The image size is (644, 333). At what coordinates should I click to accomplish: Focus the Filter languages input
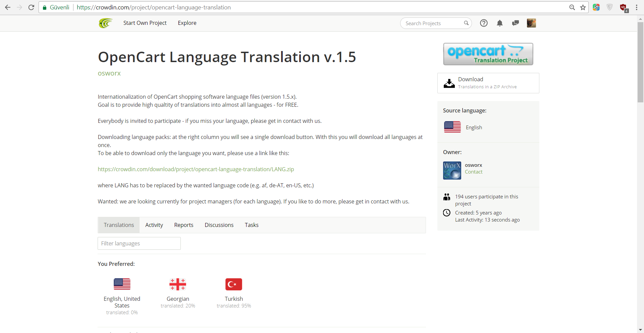139,243
